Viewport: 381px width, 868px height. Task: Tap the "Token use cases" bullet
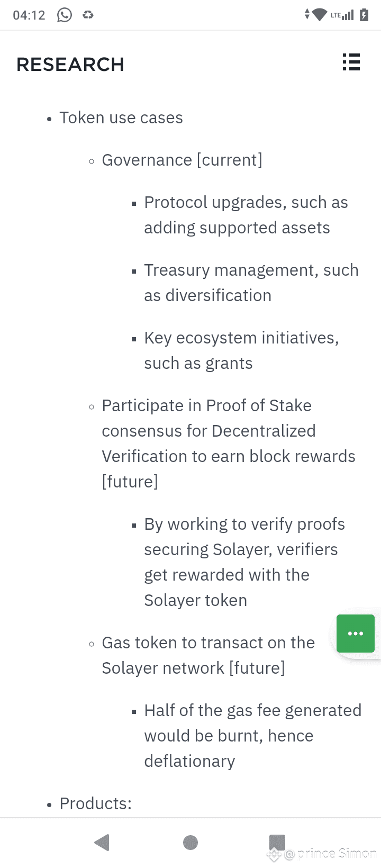(121, 117)
